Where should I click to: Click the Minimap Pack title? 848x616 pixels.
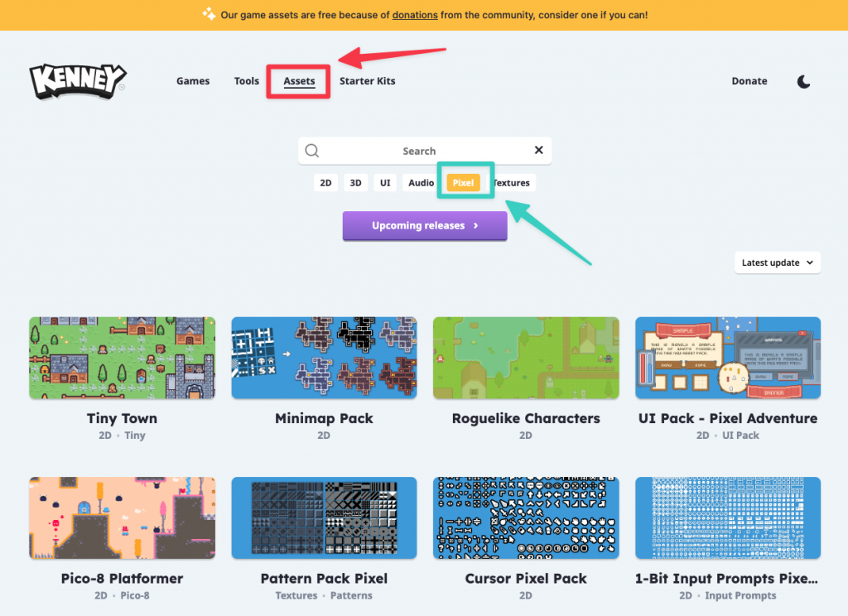click(x=324, y=418)
